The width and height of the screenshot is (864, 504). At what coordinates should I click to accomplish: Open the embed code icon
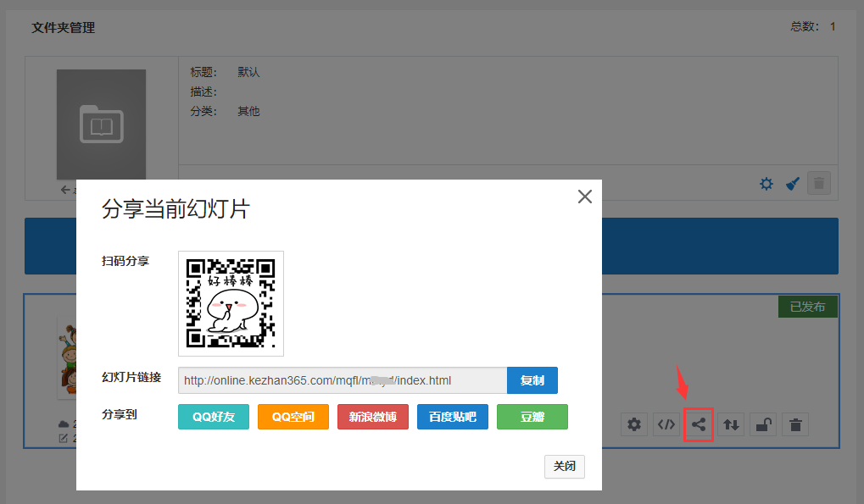click(666, 424)
